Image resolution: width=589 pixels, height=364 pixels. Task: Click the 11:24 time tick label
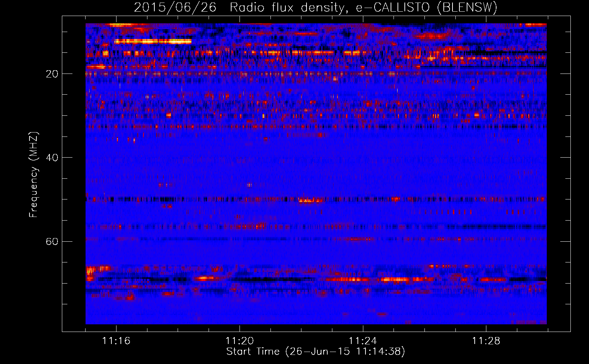[x=363, y=341]
